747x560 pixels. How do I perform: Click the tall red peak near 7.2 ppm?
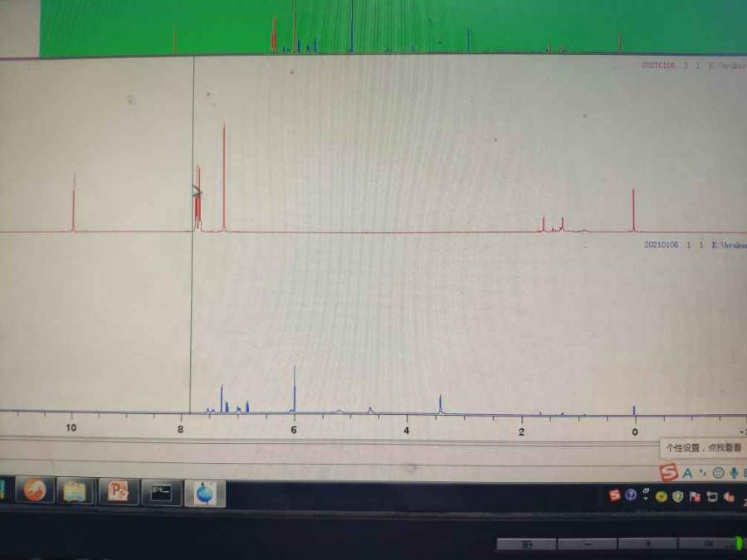tap(224, 178)
